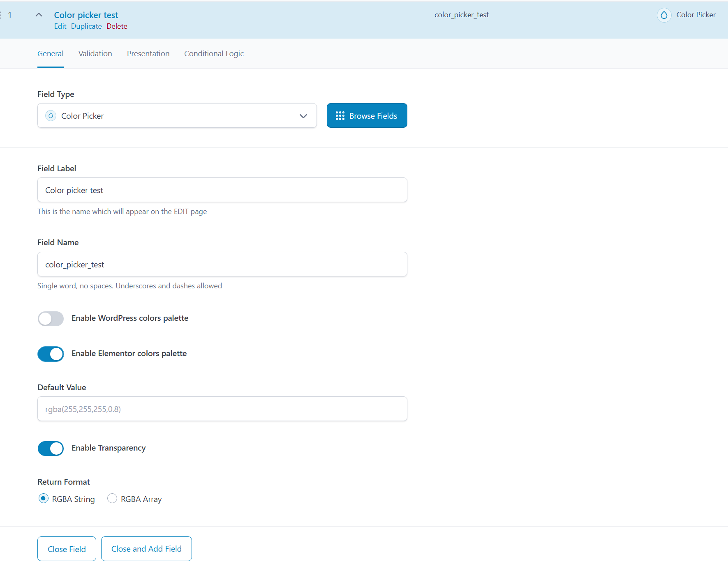Focus the Field Label input
Viewport: 728px width, 566px height.
pyautogui.click(x=222, y=190)
